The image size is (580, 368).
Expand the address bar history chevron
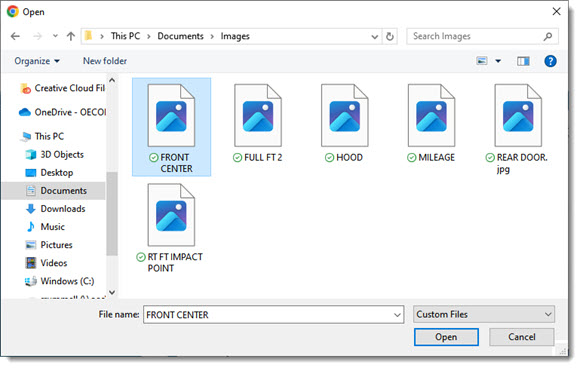click(374, 37)
